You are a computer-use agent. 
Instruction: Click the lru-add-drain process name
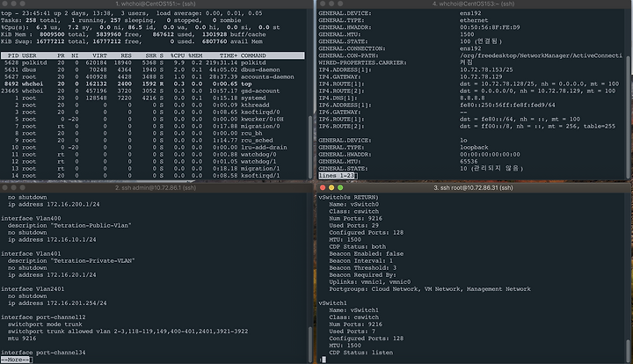(x=264, y=148)
